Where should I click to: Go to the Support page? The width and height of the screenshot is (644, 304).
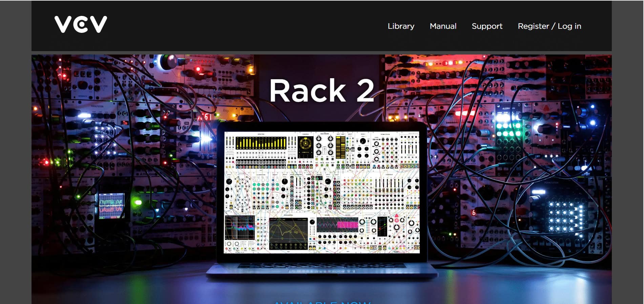click(x=487, y=26)
